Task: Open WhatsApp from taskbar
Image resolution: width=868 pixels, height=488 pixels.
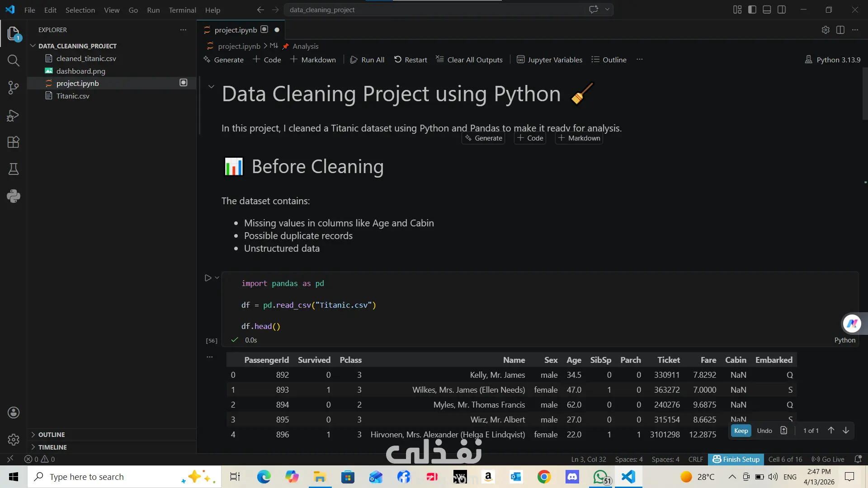Action: coord(601,477)
